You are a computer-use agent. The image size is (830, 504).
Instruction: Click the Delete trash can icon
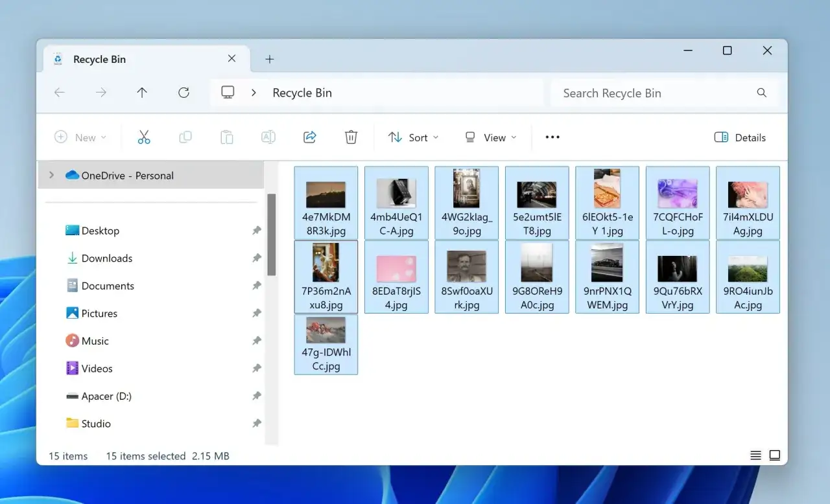[351, 137]
